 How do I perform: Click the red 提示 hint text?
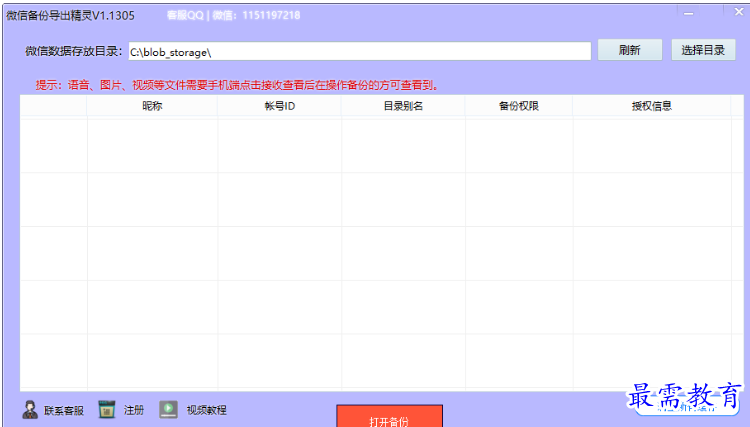click(x=237, y=85)
